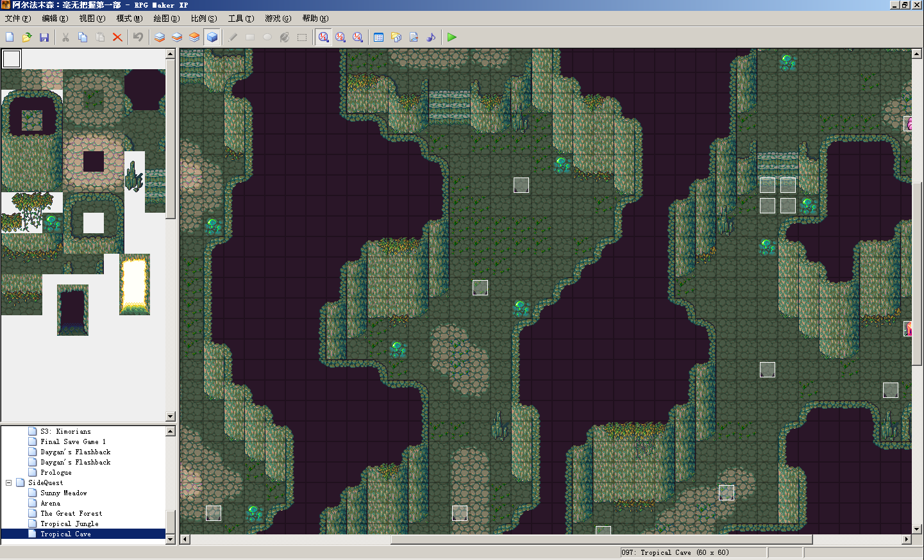The width and height of the screenshot is (924, 560).
Task: Click the map's horizontal scrollbar thumb
Action: pos(601,539)
